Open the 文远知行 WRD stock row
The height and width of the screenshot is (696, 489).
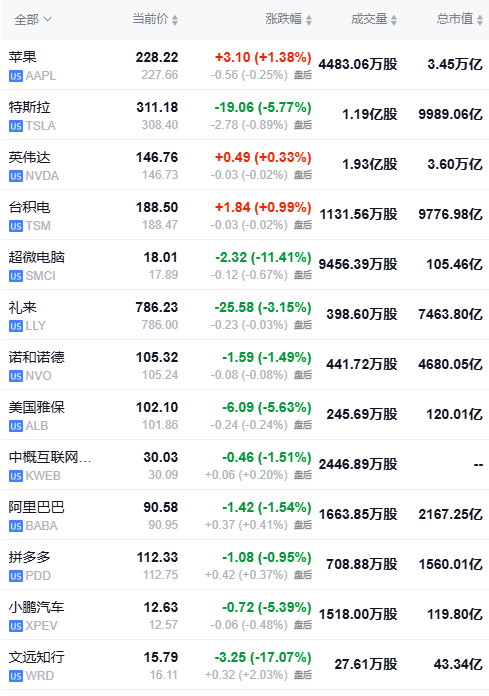pos(244,665)
